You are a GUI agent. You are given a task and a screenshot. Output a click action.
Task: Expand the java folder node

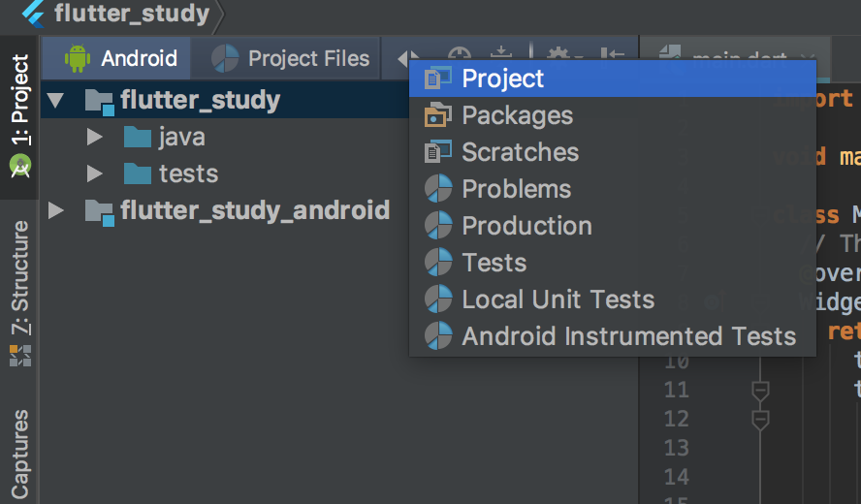click(x=94, y=138)
